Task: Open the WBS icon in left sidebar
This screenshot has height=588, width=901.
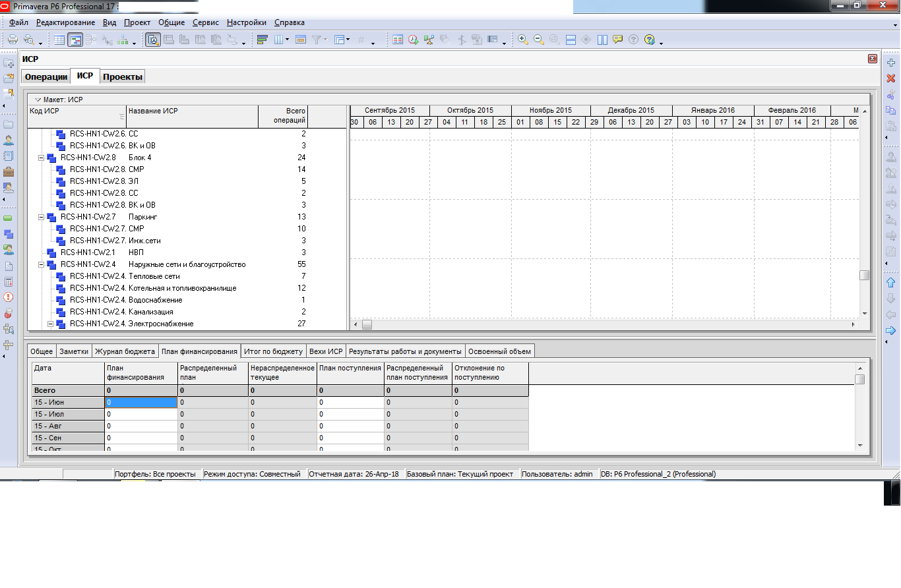Action: 9,234
